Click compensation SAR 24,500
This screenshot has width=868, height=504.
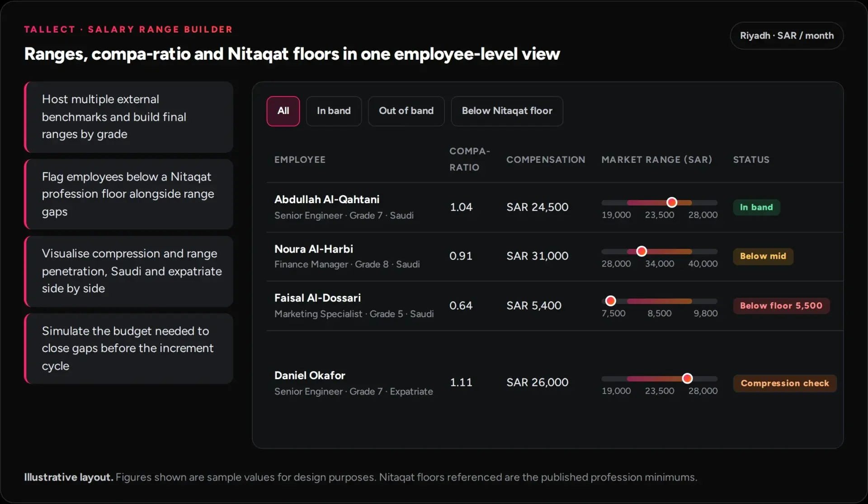[537, 207]
